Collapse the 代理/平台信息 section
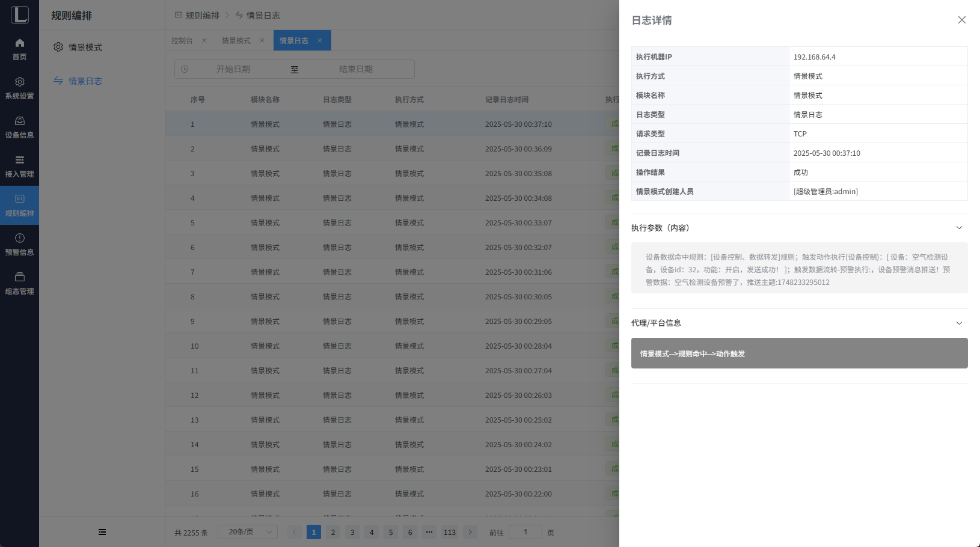This screenshot has height=547, width=980. 959,323
